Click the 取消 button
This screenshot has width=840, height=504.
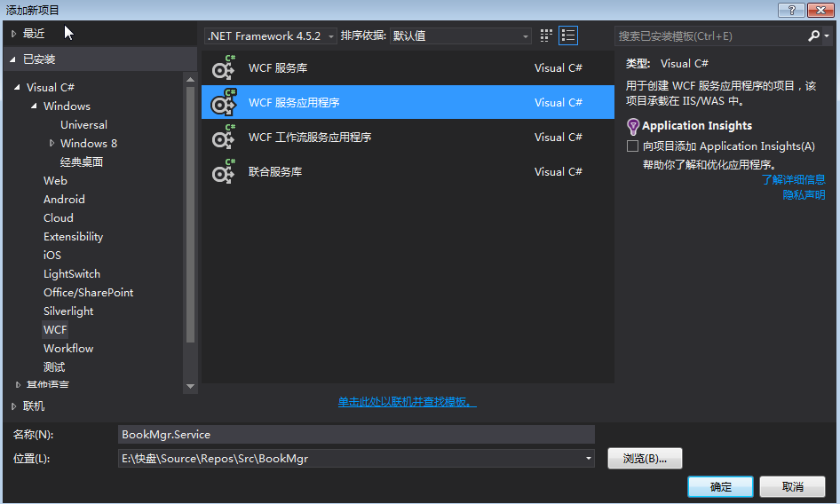792,486
